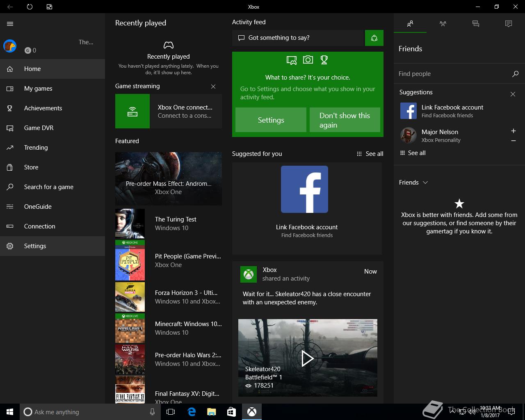Click large Facebook logo in Suggested for you
Screen dimensions: 525x420
tap(304, 189)
